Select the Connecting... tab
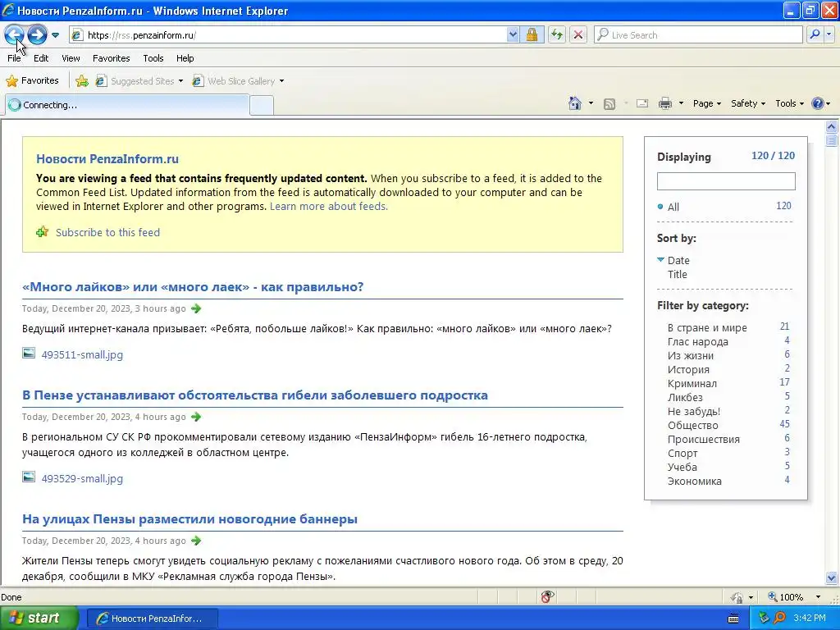Viewport: 840px width, 630px height. 127,105
